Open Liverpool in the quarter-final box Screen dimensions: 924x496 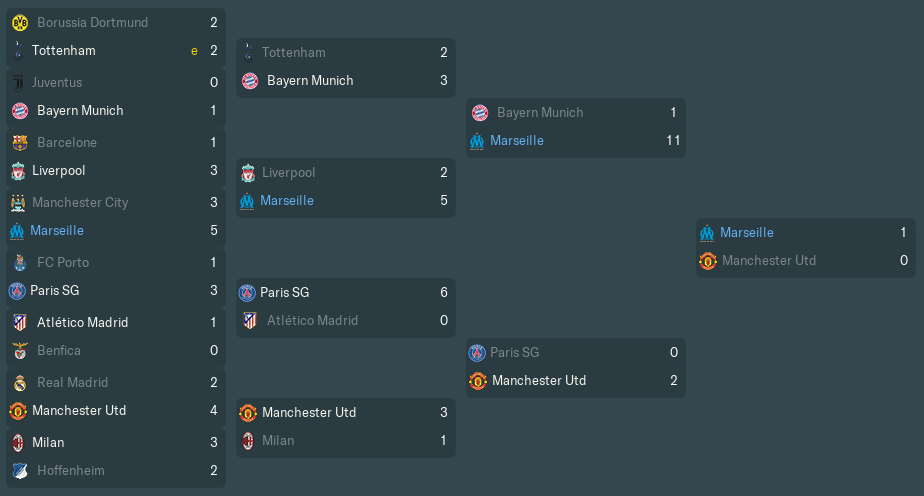[288, 173]
